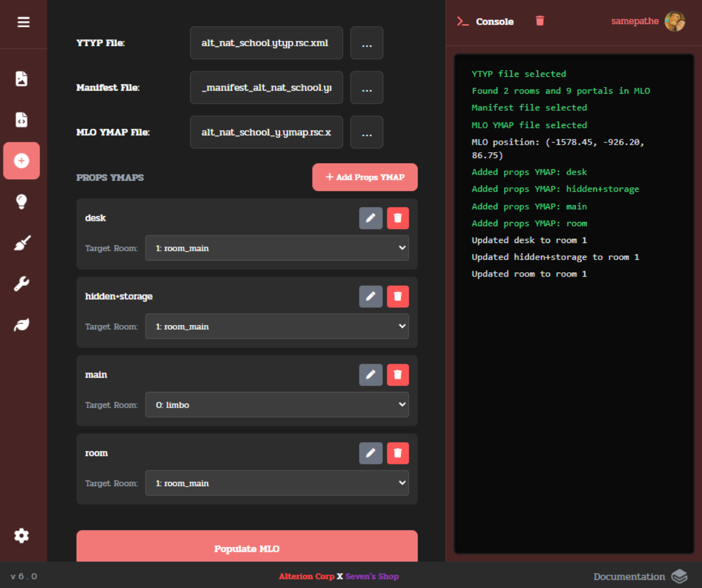Select the active plus sidebar tab
This screenshot has width=702, height=588.
click(22, 160)
